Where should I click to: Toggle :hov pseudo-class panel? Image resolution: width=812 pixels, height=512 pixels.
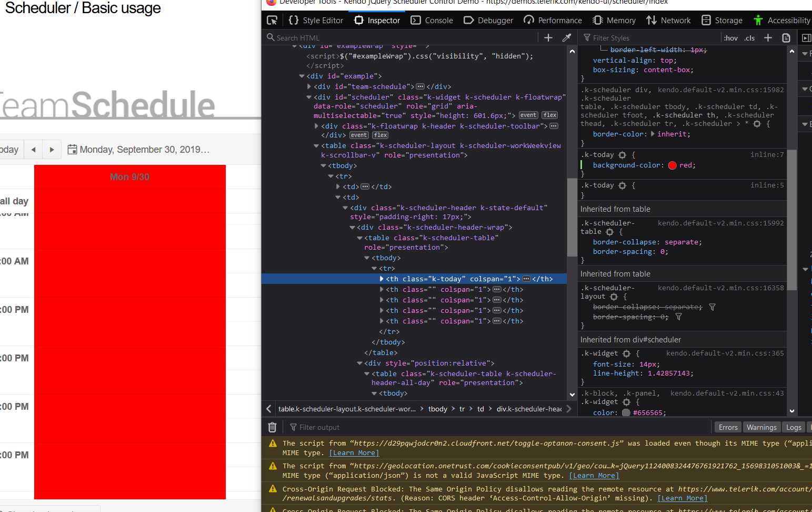730,38
